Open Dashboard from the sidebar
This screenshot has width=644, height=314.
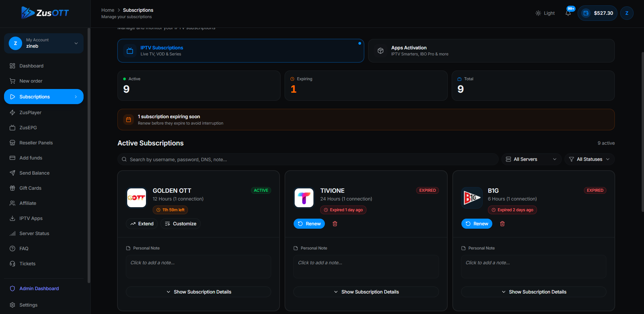(x=44, y=66)
